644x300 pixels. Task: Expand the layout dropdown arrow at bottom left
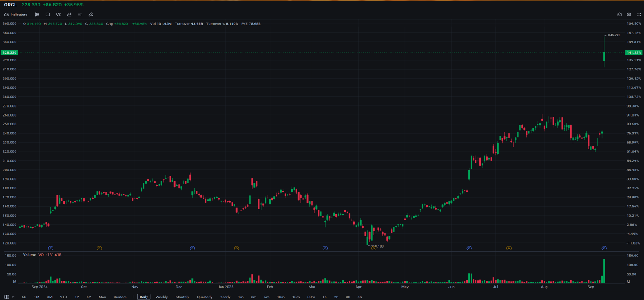pos(13,297)
